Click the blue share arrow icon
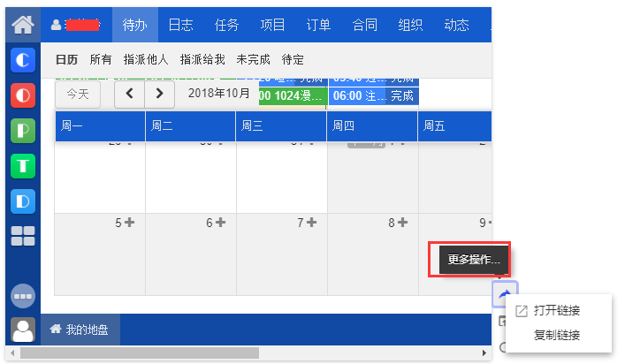The height and width of the screenshot is (364, 625). [505, 294]
